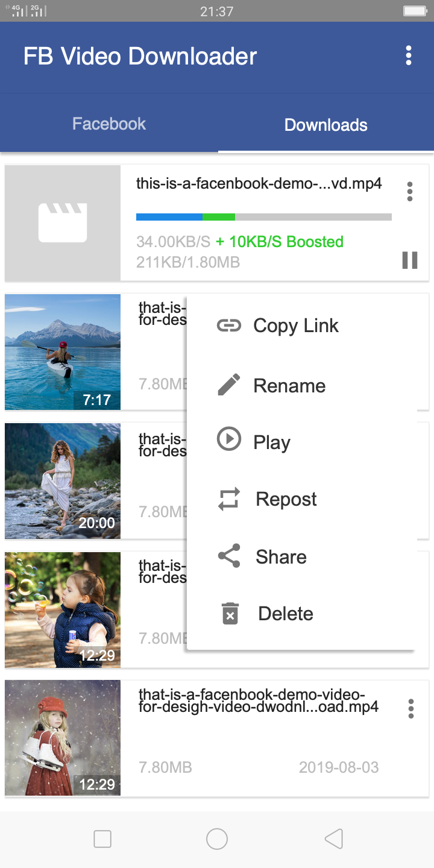The image size is (434, 868).
Task: Click the trash bin icon
Action: point(230,613)
